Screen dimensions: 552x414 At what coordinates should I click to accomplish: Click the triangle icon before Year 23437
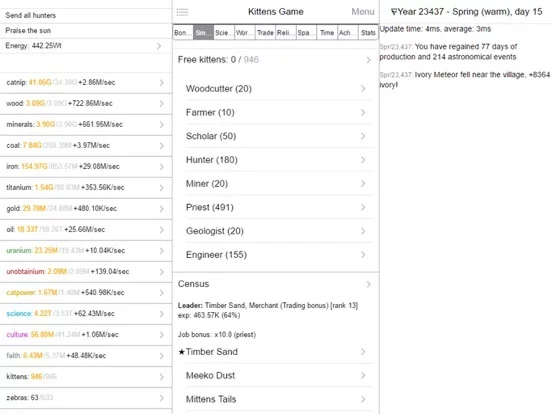pyautogui.click(x=394, y=12)
